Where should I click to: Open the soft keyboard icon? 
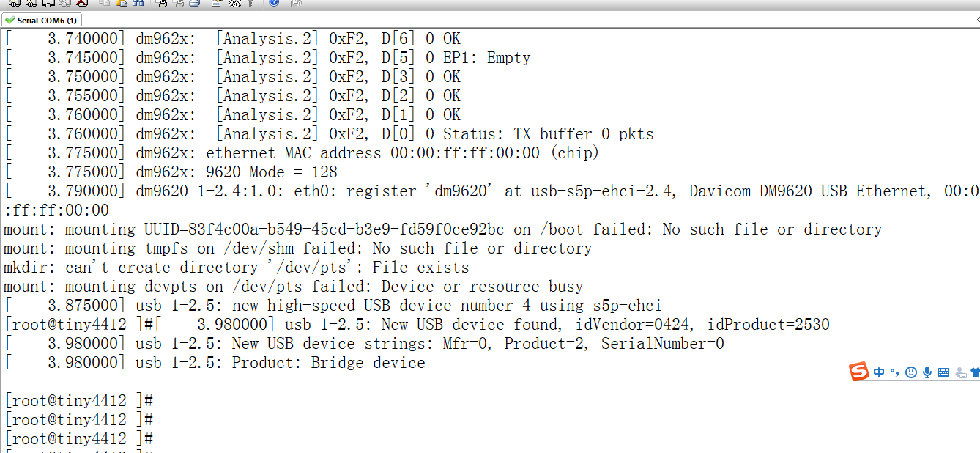point(943,372)
